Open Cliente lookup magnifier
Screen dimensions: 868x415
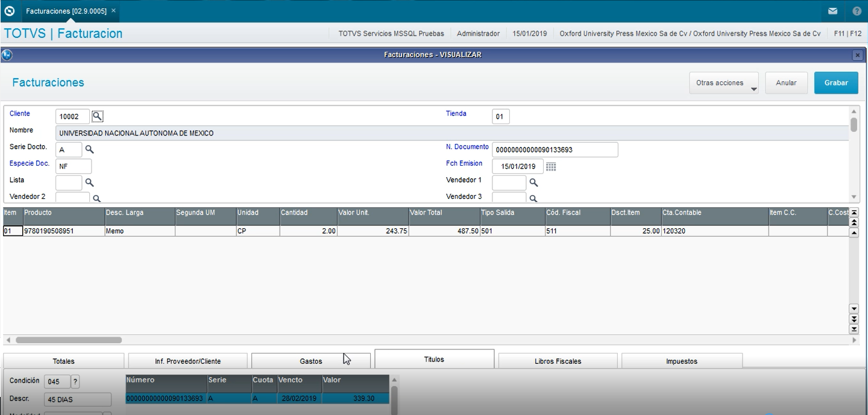tap(98, 116)
